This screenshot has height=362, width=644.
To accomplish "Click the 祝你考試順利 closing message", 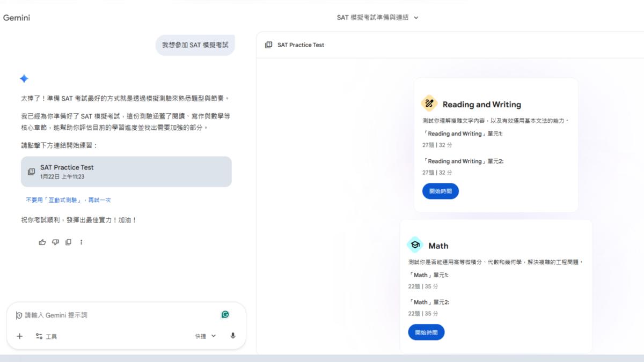I will coord(79,220).
